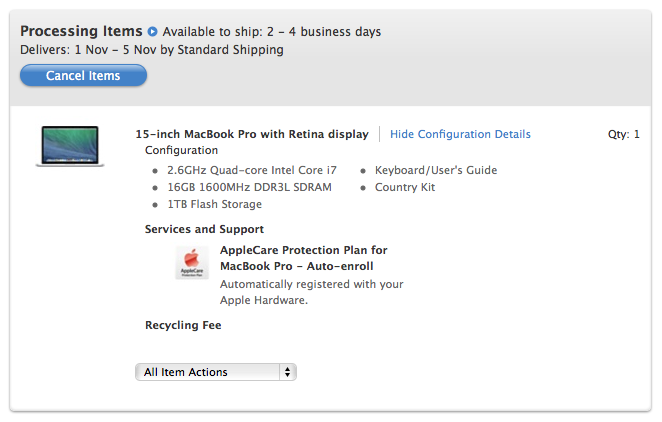
Task: Click the Cancel Items button
Action: click(83, 76)
